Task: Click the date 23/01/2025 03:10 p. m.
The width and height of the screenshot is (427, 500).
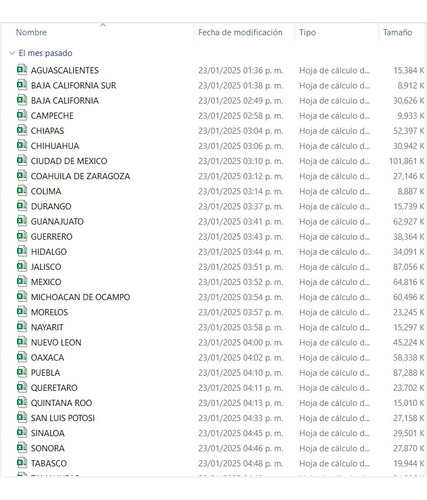Action: pyautogui.click(x=241, y=161)
